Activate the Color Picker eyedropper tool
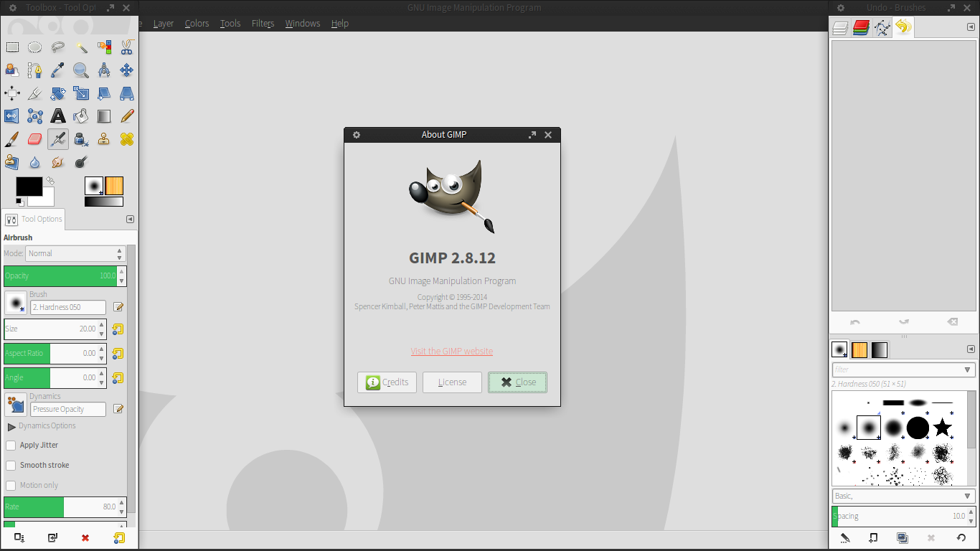This screenshot has width=980, height=551. tap(58, 70)
